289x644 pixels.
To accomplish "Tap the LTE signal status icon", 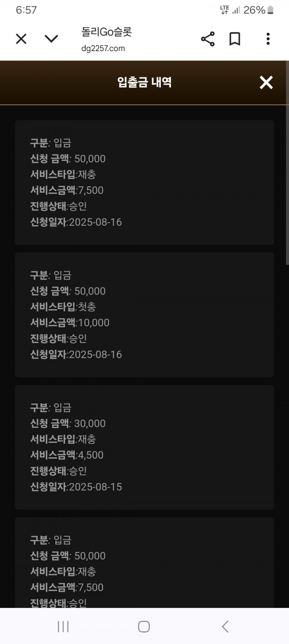I will [x=224, y=10].
